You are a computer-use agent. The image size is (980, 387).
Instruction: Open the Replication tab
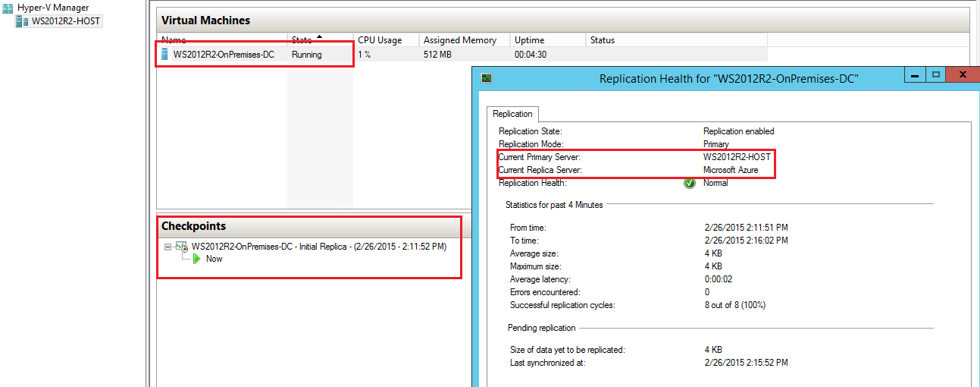coord(512,114)
